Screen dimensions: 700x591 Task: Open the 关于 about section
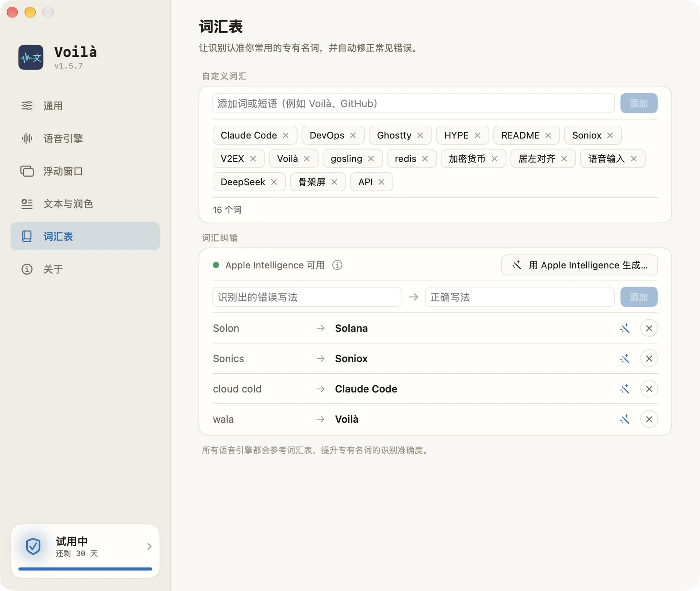coord(85,269)
